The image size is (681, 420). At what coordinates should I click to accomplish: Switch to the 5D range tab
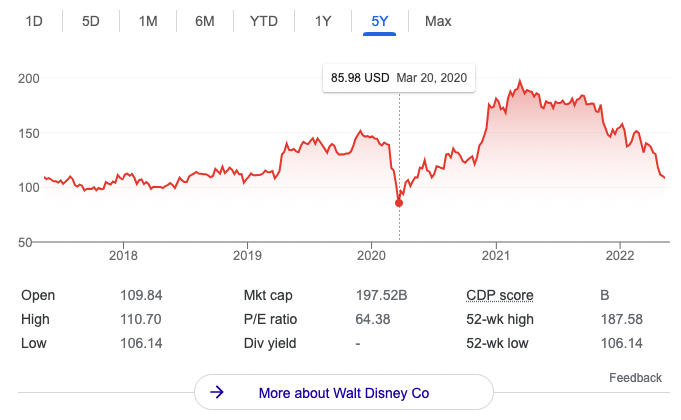pos(91,21)
